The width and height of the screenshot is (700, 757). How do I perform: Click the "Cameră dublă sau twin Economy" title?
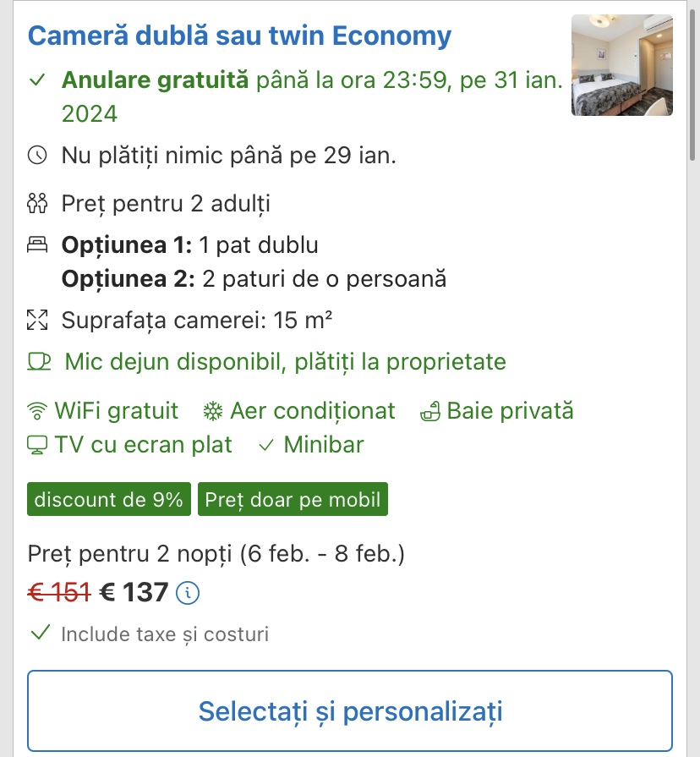click(x=240, y=36)
